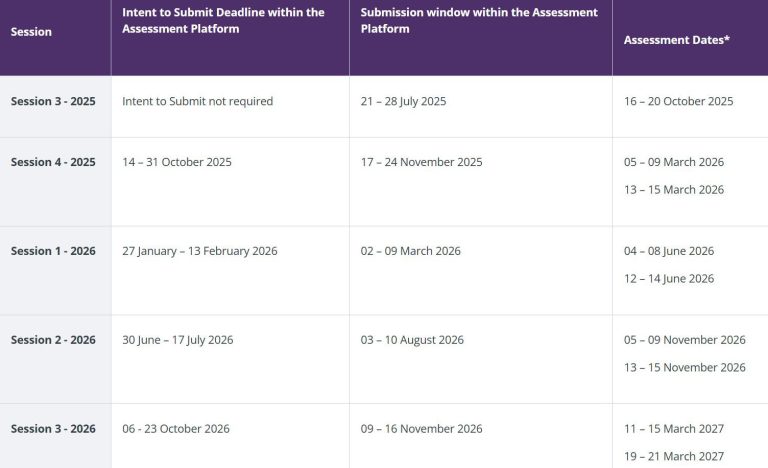
Task: Select the "05 – 09 November 2026" assessment date
Action: [684, 340]
